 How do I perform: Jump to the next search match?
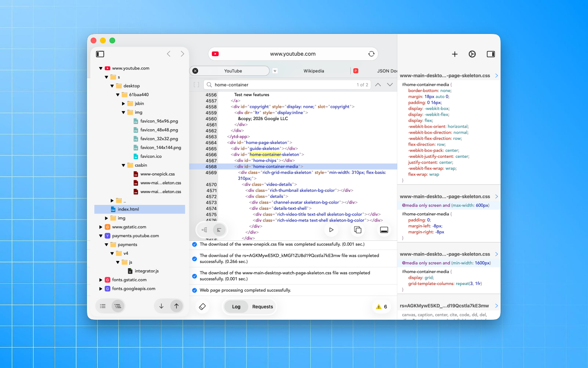coord(390,85)
